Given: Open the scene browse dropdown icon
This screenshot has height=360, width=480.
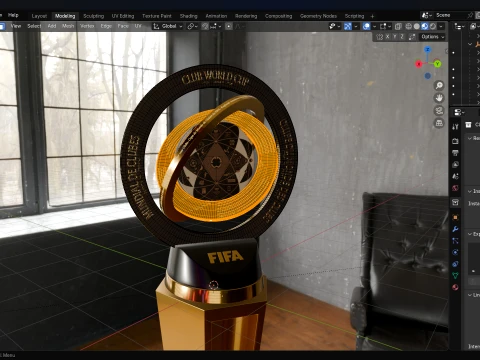Looking at the screenshot, I should click(x=427, y=15).
